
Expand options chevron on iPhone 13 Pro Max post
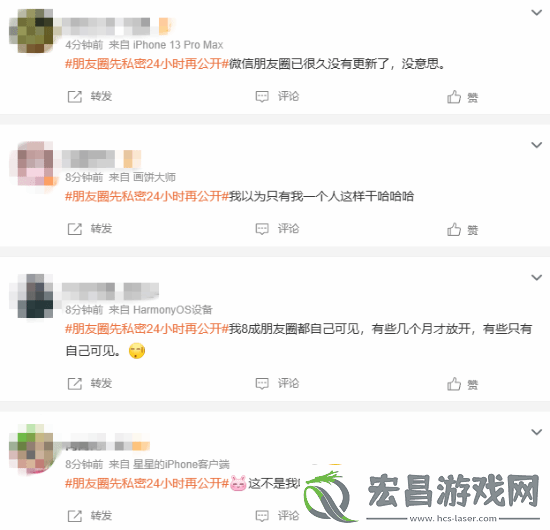pos(537,13)
